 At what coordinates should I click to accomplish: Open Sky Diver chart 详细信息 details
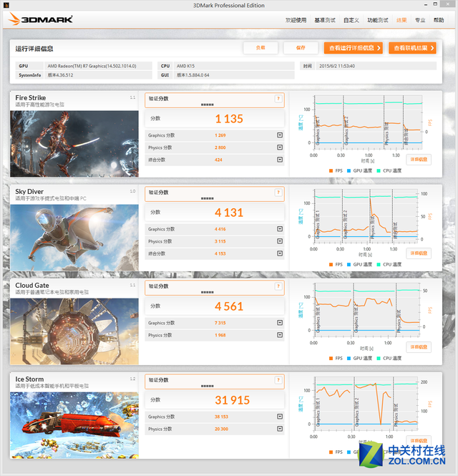pyautogui.click(x=419, y=253)
